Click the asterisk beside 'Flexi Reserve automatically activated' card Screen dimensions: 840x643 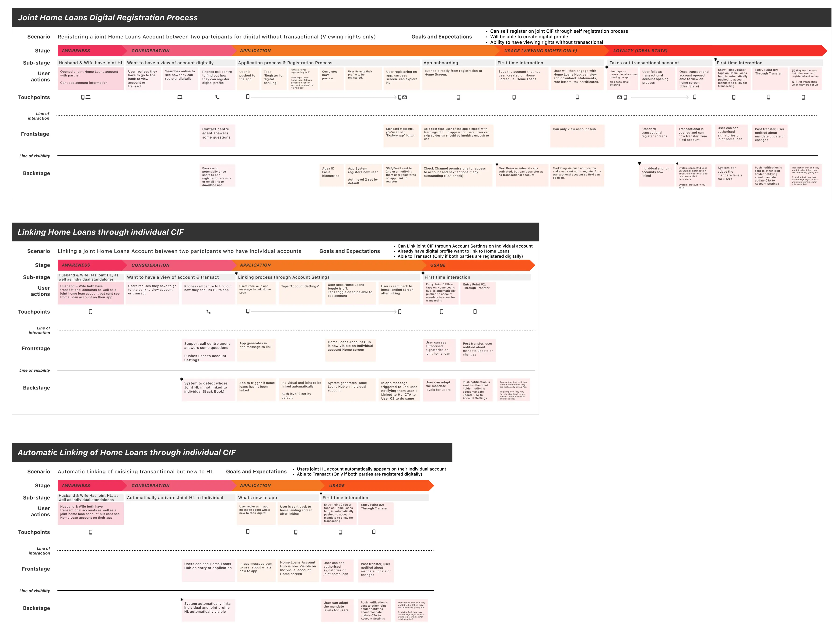497,164
